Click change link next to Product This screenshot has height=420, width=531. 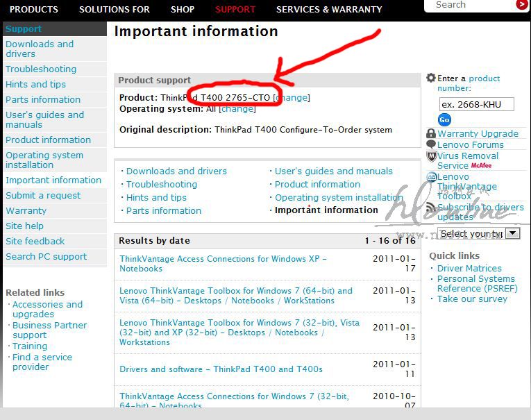tap(292, 98)
